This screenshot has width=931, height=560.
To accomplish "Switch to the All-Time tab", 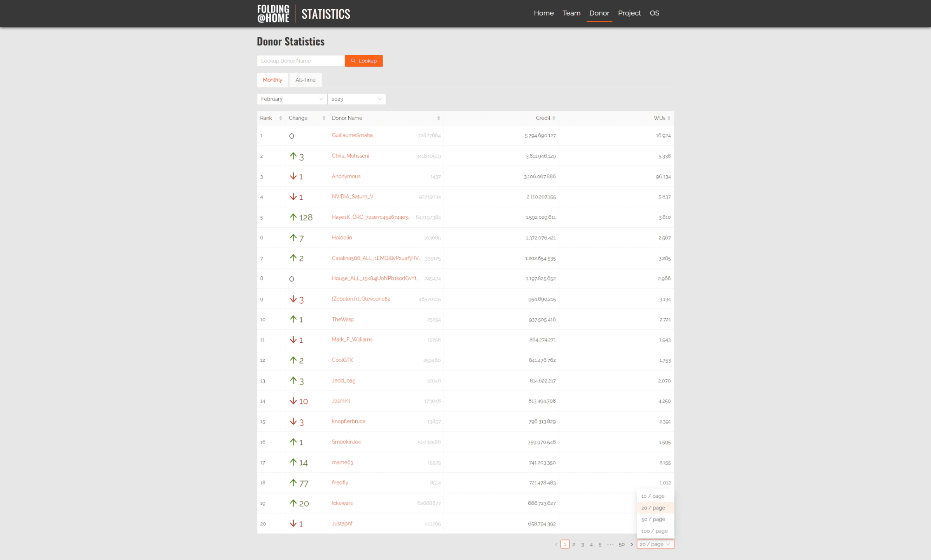I will click(x=305, y=80).
